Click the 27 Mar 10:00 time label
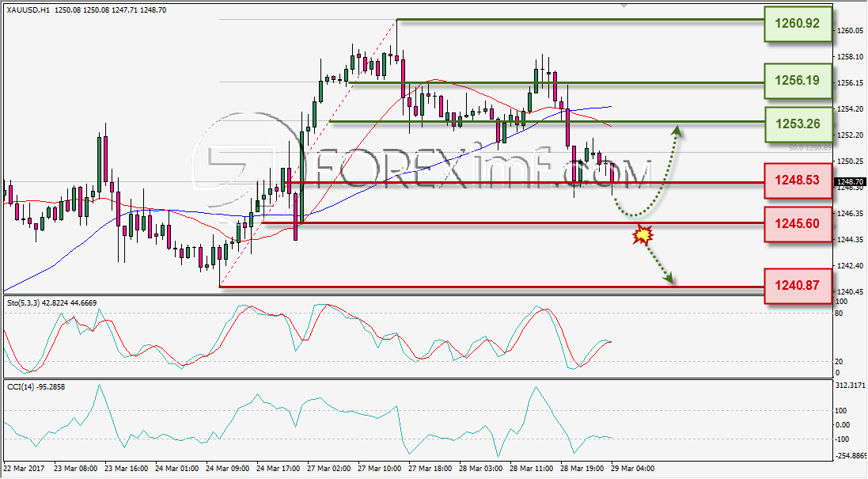Image resolution: width=868 pixels, height=479 pixels. 379,469
